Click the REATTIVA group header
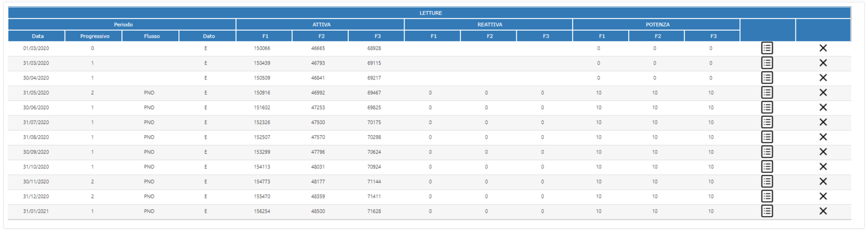The height and width of the screenshot is (232, 868). click(x=489, y=24)
